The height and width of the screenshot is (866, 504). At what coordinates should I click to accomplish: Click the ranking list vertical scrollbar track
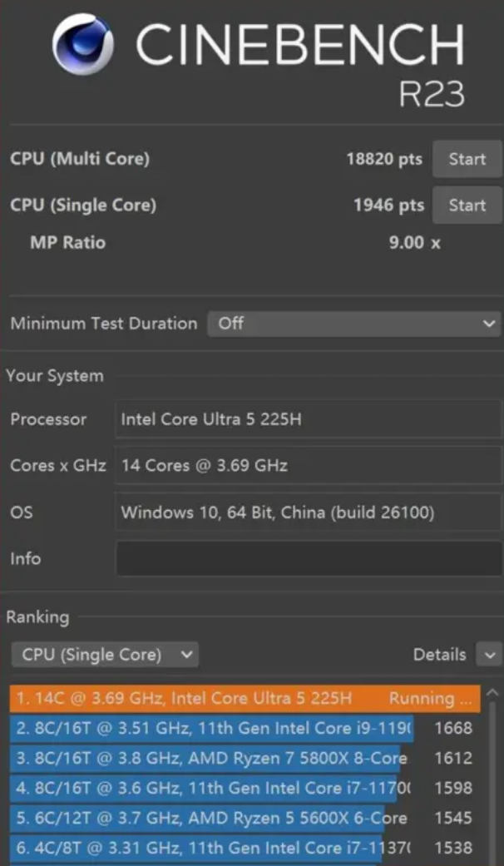pyautogui.click(x=492, y=782)
